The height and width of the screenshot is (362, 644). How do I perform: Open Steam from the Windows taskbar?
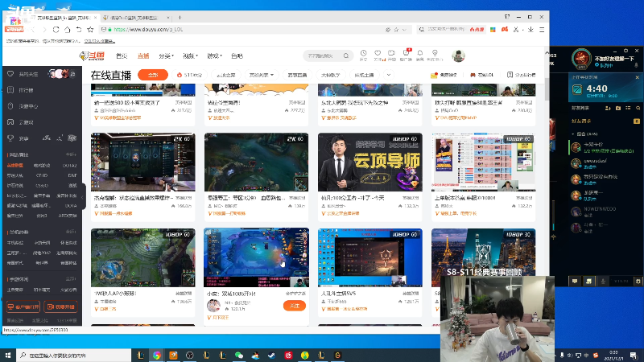click(272, 356)
